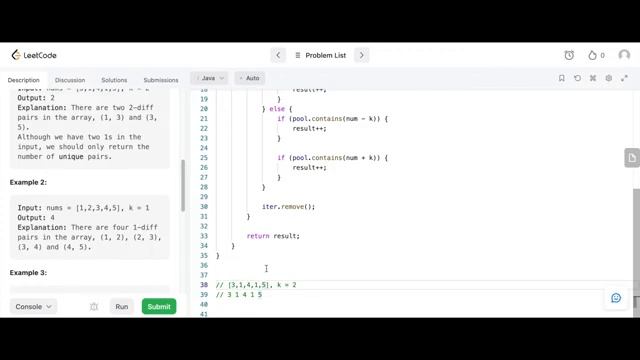This screenshot has width=640, height=360.
Task: Switch to the Solutions tab
Action: tap(114, 80)
